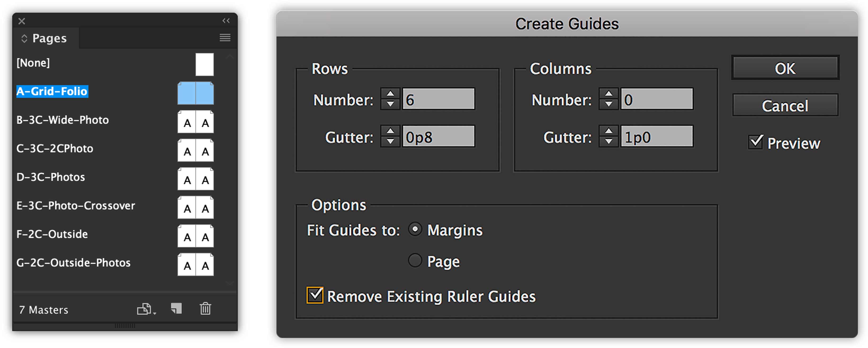The image size is (868, 348).
Task: Click OK in Create Guides dialog
Action: 785,68
